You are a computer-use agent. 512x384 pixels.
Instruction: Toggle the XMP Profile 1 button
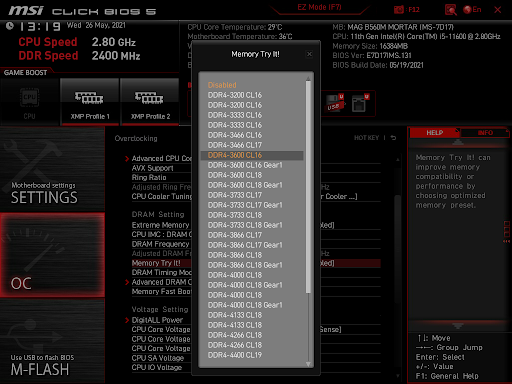(x=90, y=102)
